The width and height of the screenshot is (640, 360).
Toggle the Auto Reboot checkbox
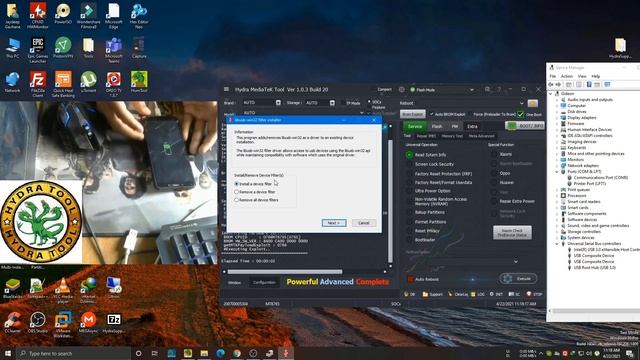(x=411, y=279)
